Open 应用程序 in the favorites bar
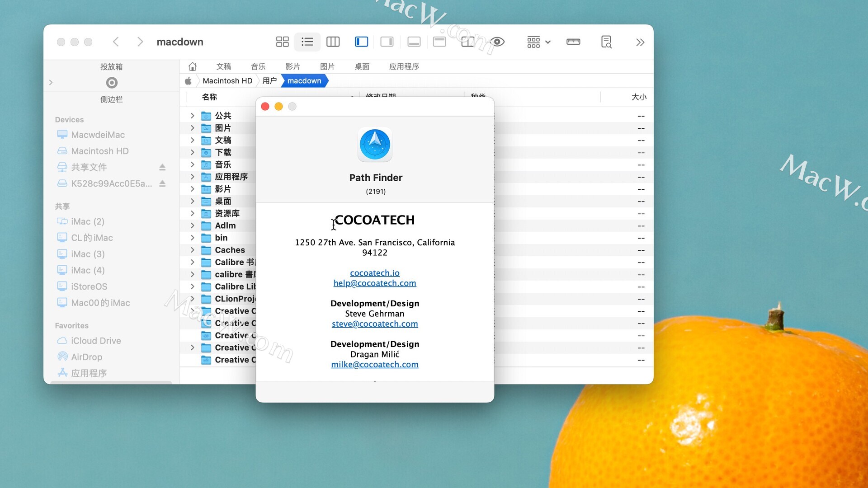Image resolution: width=868 pixels, height=488 pixels. point(404,66)
